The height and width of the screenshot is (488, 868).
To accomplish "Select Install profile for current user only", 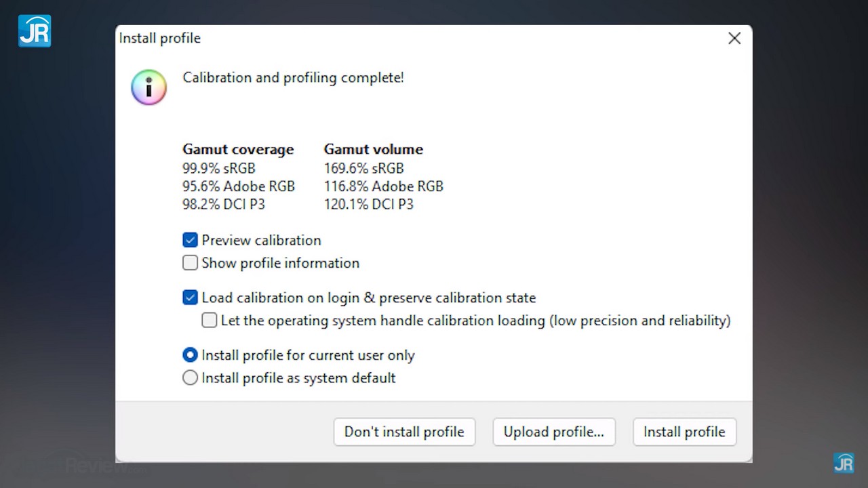I will pos(191,355).
